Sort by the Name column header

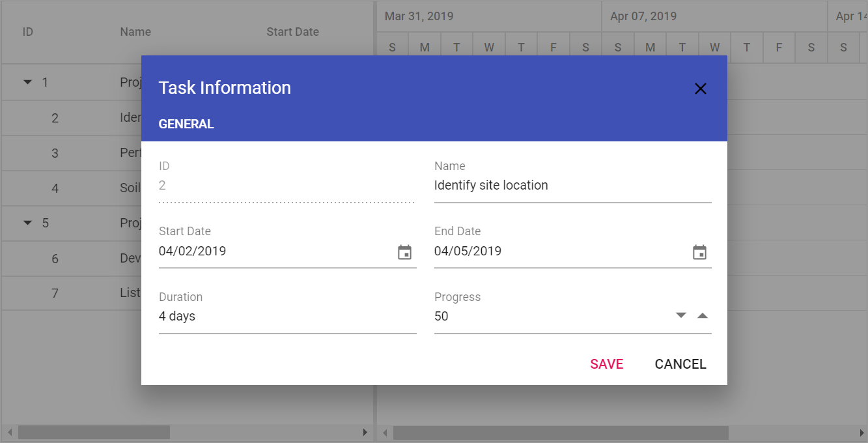tap(135, 32)
